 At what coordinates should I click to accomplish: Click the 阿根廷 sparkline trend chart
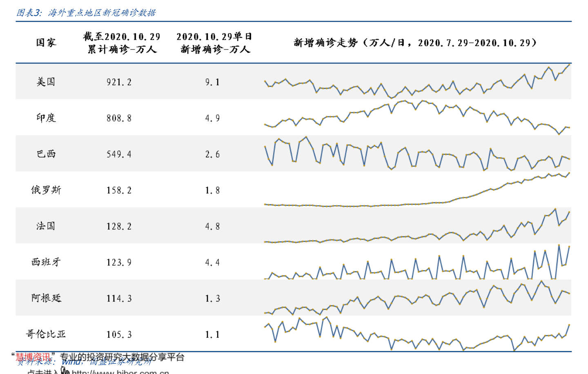coord(417,298)
